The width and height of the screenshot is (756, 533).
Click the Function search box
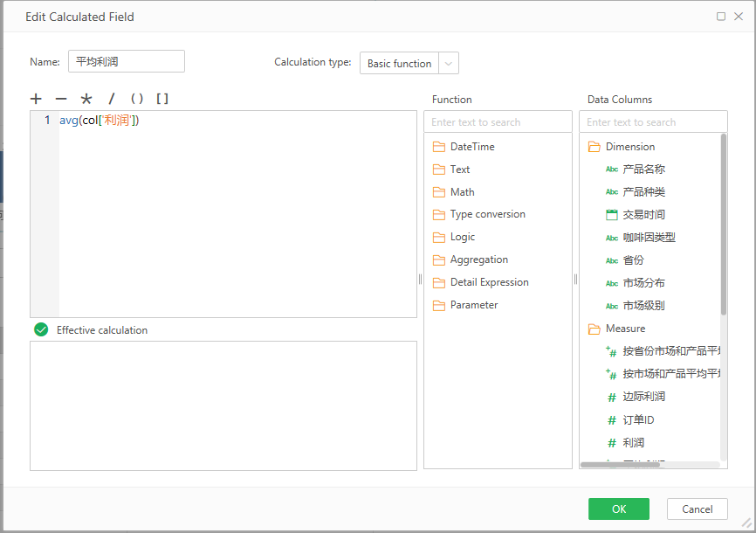[x=498, y=122]
